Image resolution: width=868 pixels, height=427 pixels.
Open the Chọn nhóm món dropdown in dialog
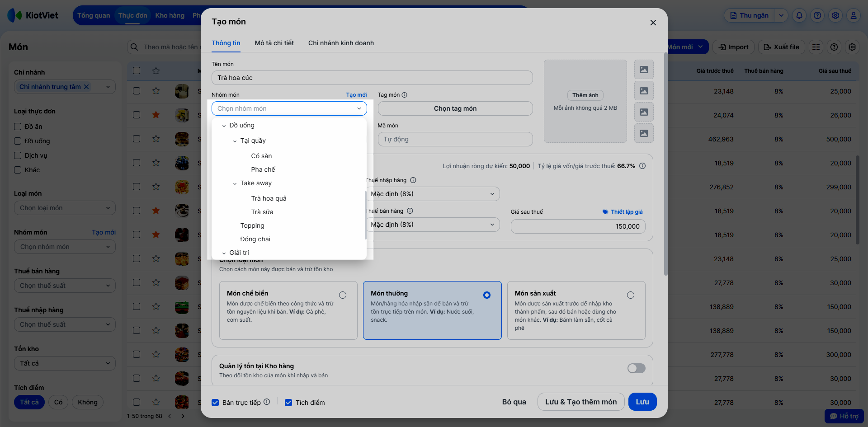[x=289, y=108]
